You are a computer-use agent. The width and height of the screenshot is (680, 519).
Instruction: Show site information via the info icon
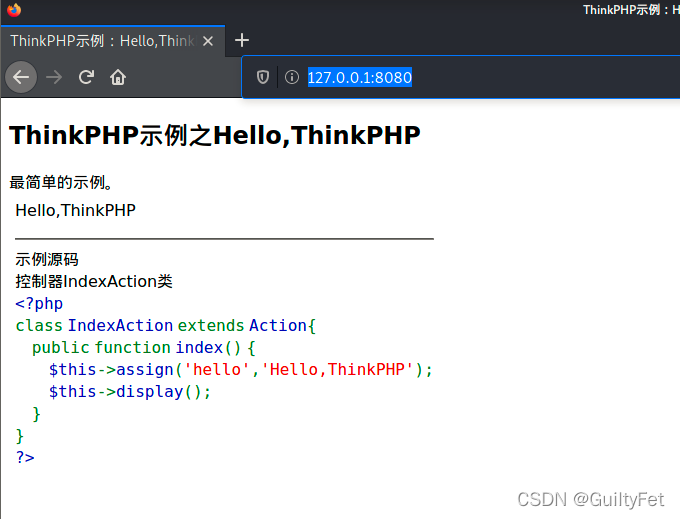click(x=292, y=77)
